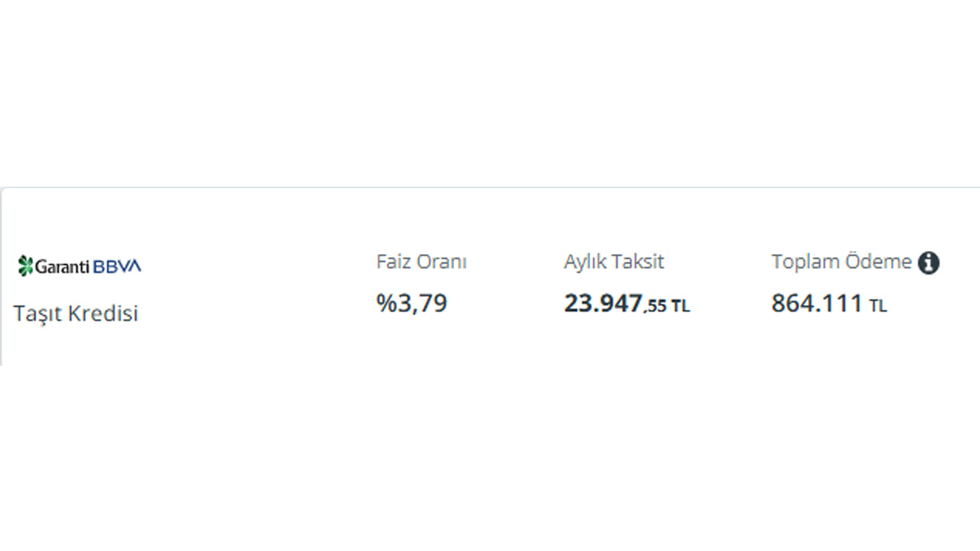Select the %3,79 interest rate value
The height and width of the screenshot is (551, 980).
[412, 303]
